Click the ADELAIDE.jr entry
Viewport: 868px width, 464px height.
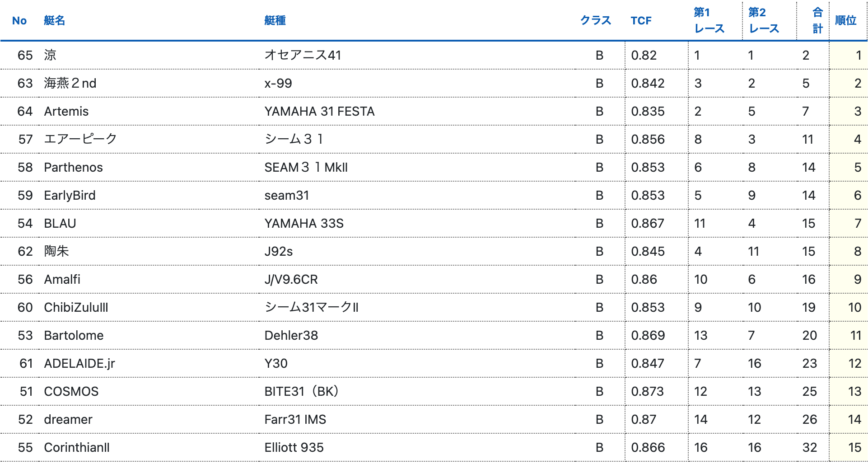(x=79, y=363)
